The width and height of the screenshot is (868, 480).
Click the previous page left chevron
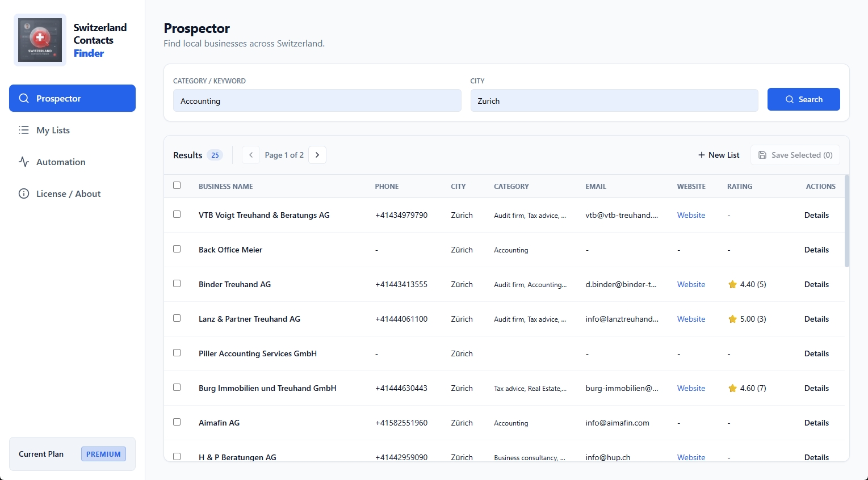click(x=250, y=154)
